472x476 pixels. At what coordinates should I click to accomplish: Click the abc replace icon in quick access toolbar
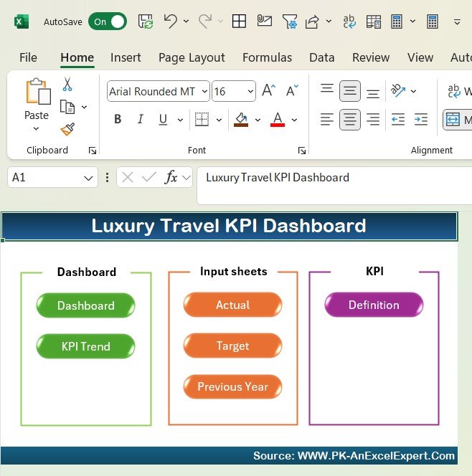[349, 22]
